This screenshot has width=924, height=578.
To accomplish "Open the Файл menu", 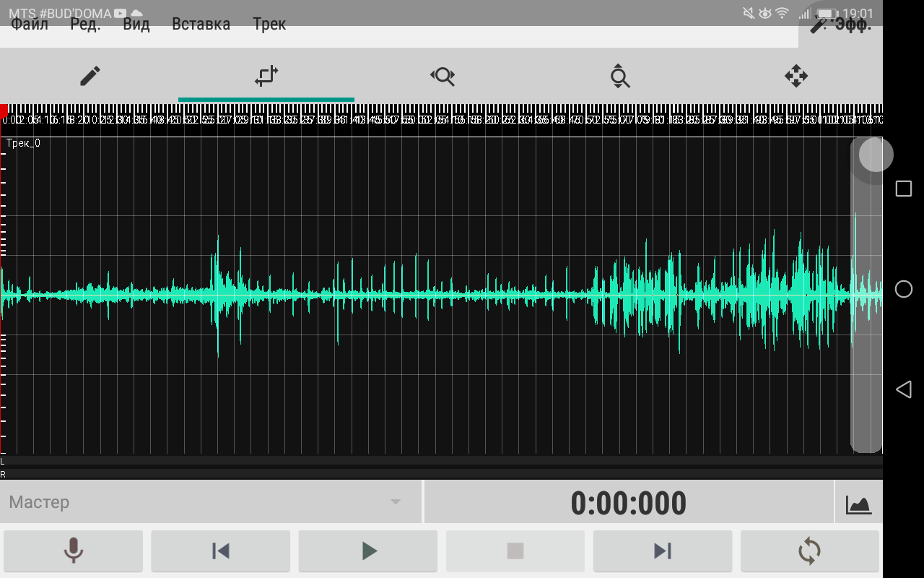I will [30, 25].
